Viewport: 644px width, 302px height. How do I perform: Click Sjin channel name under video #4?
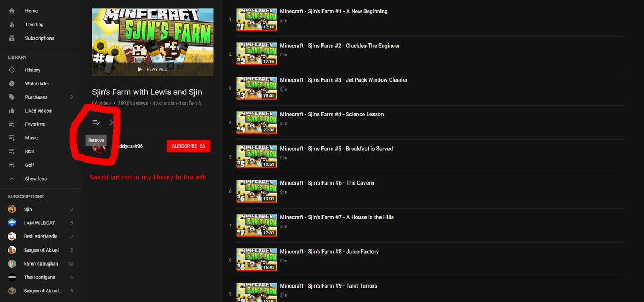[283, 123]
